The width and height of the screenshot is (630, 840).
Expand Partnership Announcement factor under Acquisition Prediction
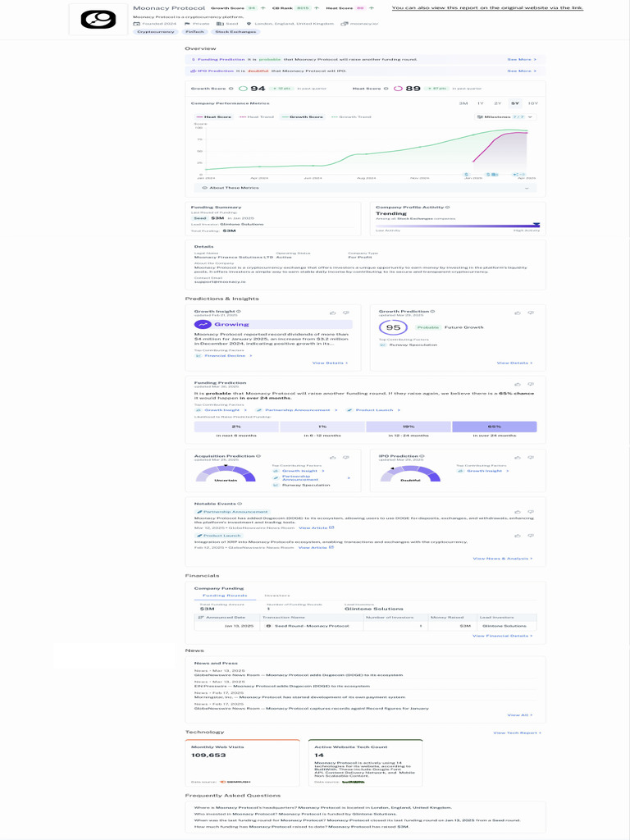click(x=312, y=478)
